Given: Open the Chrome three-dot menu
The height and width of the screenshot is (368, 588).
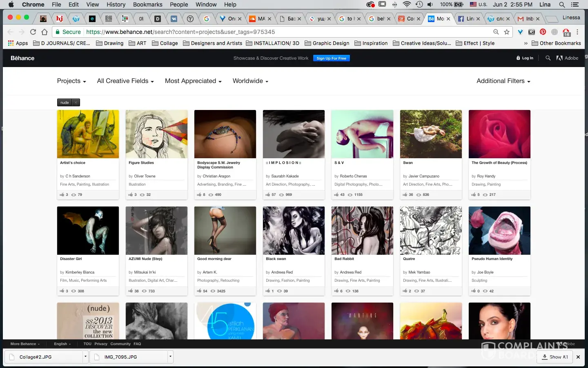Looking at the screenshot, I should coord(577,32).
